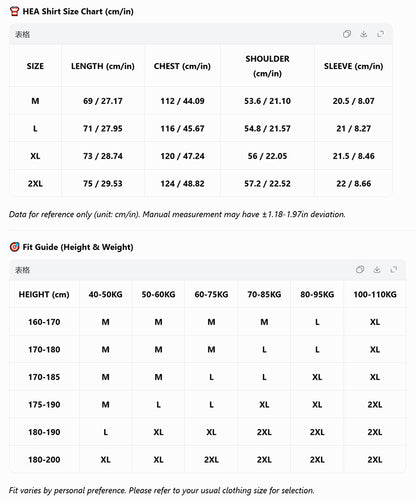Viewport: 416px width, 503px height.
Task: Click the shirt emoji beside HEA Shirt Size Chart
Action: (x=14, y=12)
